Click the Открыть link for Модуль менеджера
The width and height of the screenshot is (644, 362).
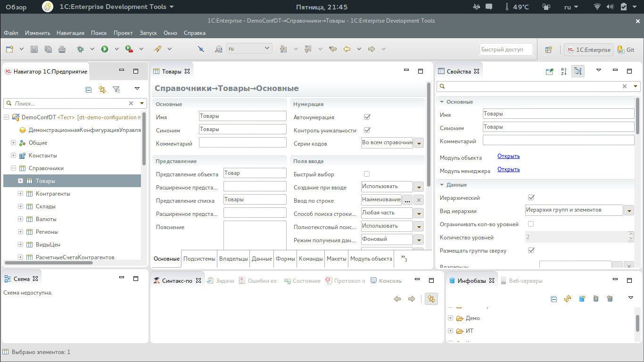point(508,169)
